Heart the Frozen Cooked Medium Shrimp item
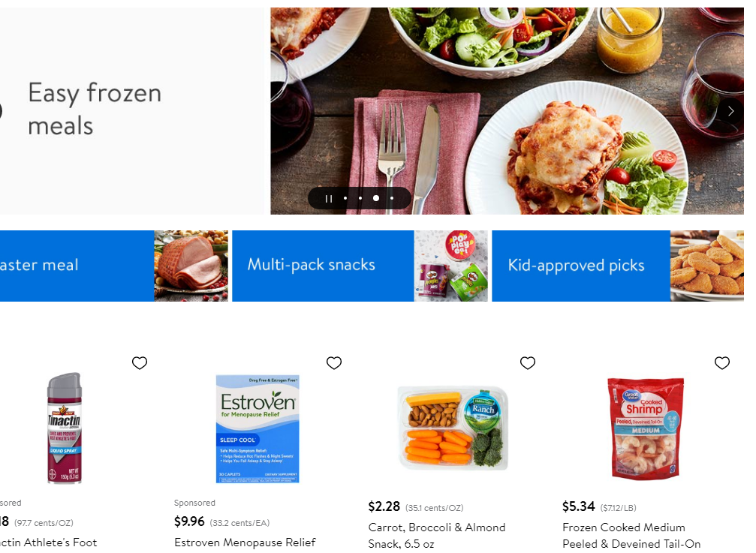This screenshot has width=756, height=553. click(722, 363)
